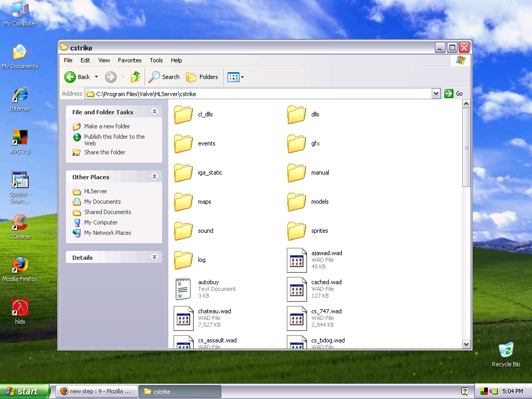Click the Go button
Screen dimensions: 532x399
coord(454,94)
